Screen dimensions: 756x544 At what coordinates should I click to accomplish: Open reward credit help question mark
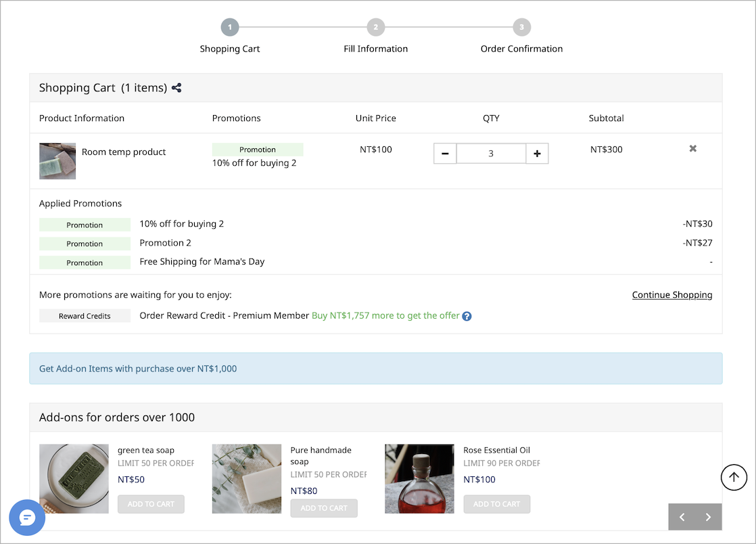pos(467,317)
